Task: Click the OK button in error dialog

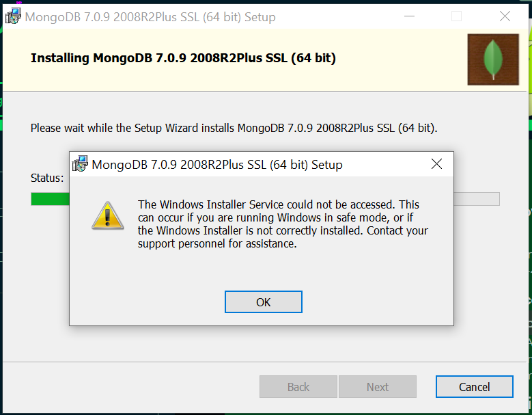Action: point(263,302)
